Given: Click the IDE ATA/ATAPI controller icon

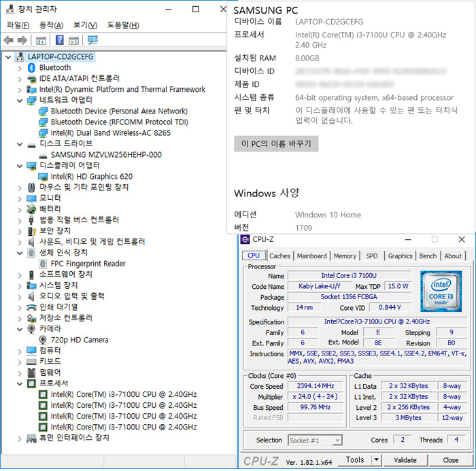Looking at the screenshot, I should click(31, 79).
